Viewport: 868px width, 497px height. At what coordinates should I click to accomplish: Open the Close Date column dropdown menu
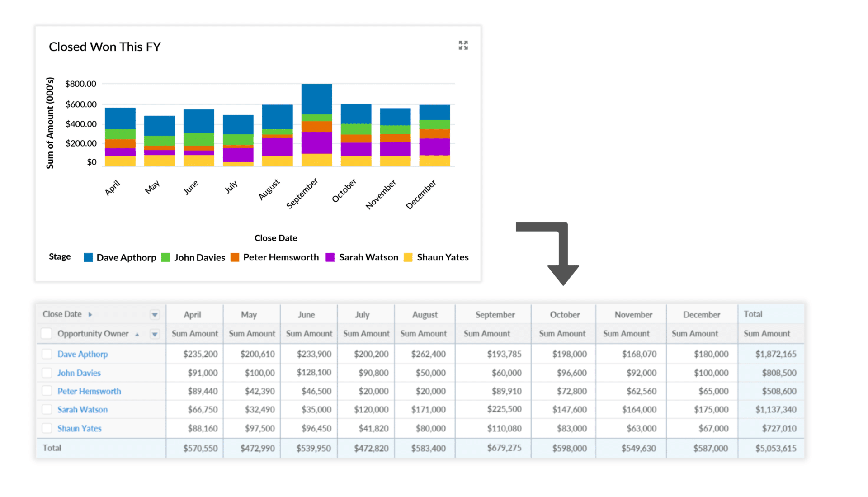tap(155, 314)
